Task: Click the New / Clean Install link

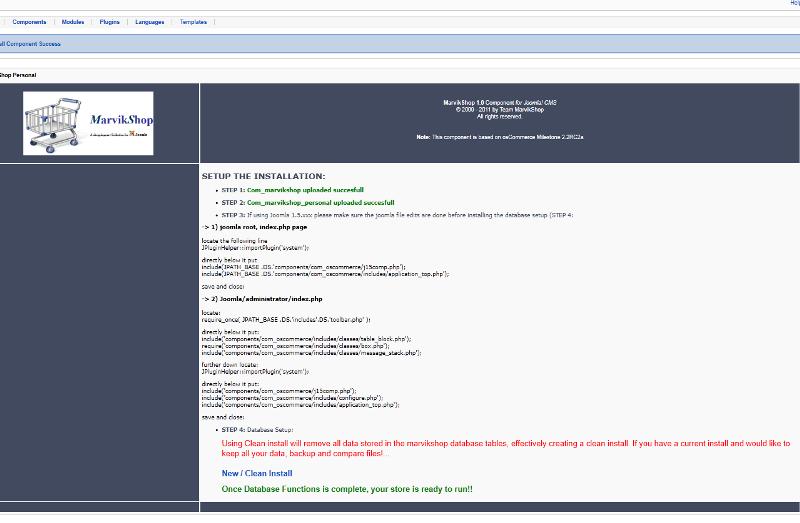Action: 257,474
